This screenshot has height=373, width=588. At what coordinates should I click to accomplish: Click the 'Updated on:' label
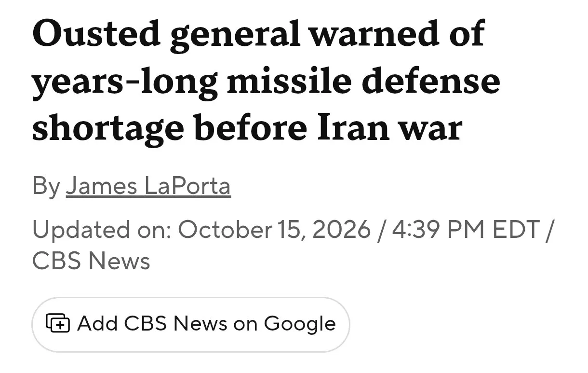102,229
